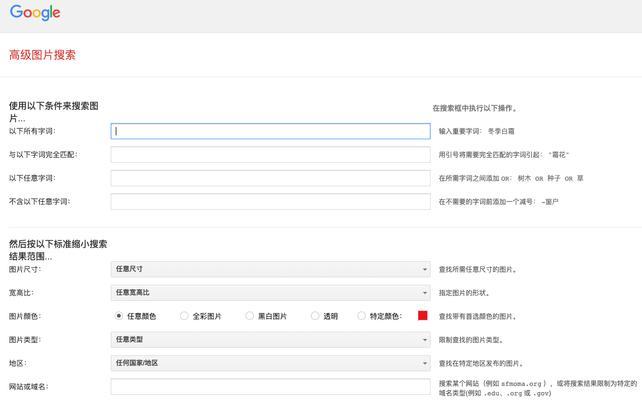Viewport: 642px width, 400px height.
Task: Click the 图片类型 label
Action: tap(25, 339)
